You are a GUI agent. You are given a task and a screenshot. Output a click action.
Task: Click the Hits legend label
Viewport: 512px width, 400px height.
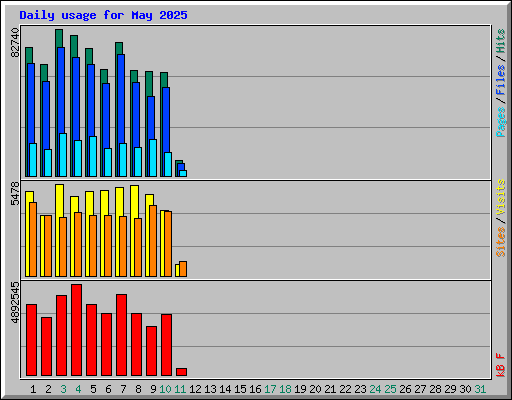click(x=501, y=41)
